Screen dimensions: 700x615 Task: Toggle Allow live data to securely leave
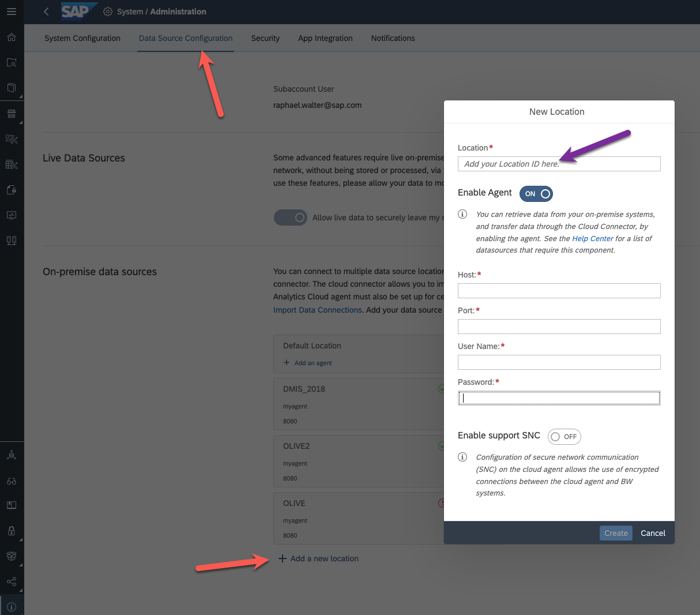point(291,217)
